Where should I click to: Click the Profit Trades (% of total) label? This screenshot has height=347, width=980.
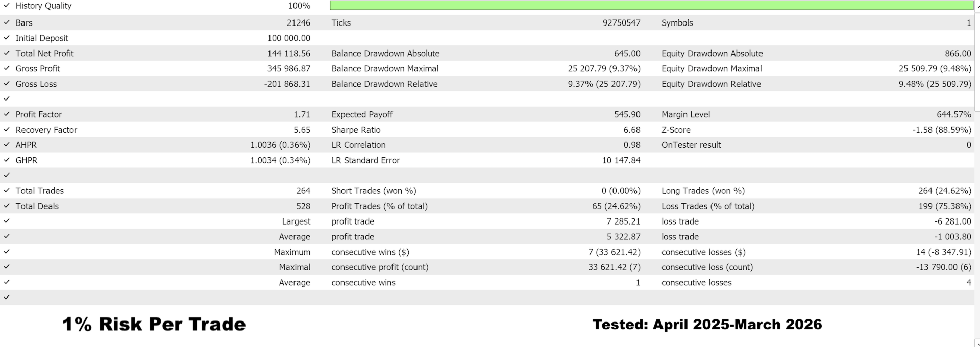coord(379,206)
